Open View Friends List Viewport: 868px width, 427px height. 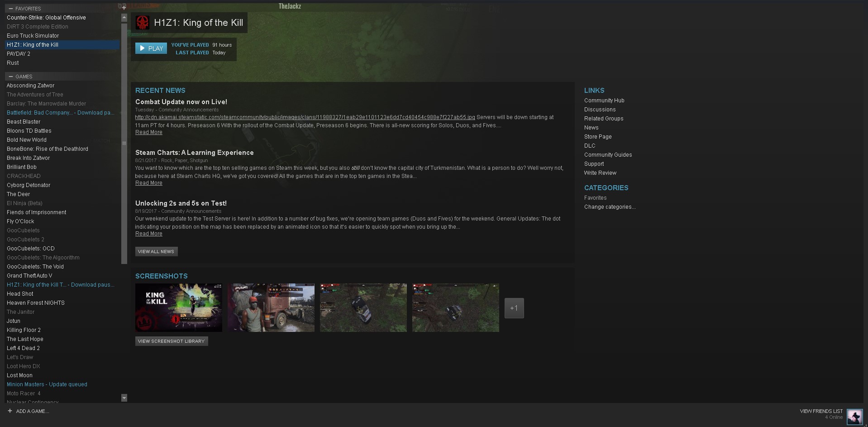pos(821,411)
